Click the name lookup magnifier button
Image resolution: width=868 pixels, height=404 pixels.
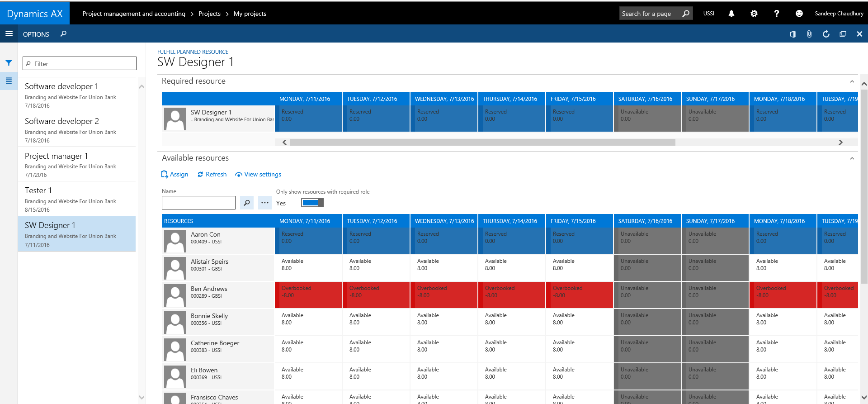[x=247, y=203]
